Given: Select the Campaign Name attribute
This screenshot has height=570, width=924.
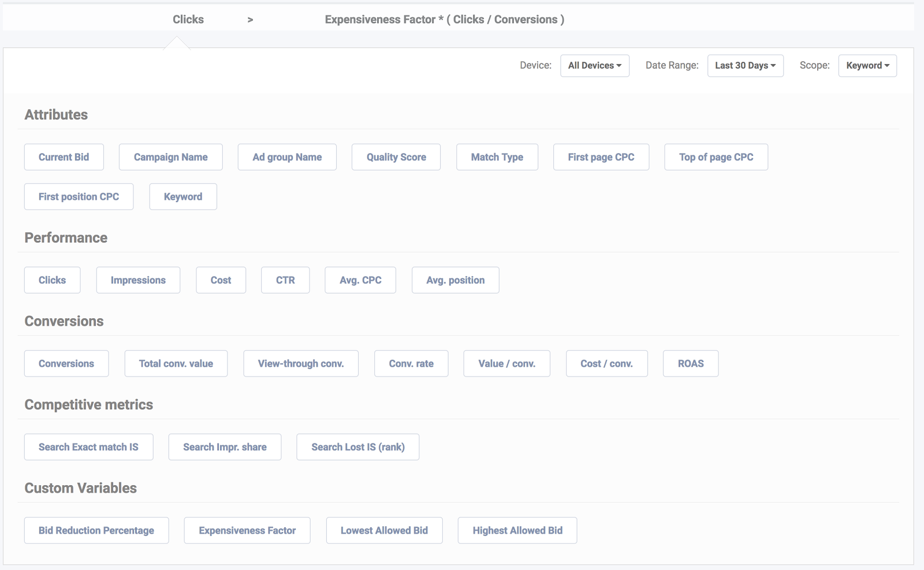Looking at the screenshot, I should [171, 157].
